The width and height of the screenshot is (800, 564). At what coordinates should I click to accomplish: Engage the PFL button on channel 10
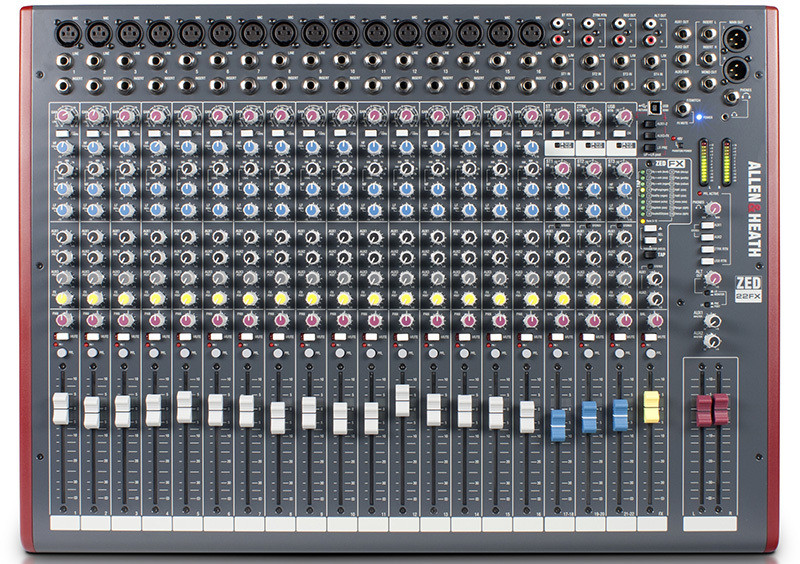[x=340, y=353]
